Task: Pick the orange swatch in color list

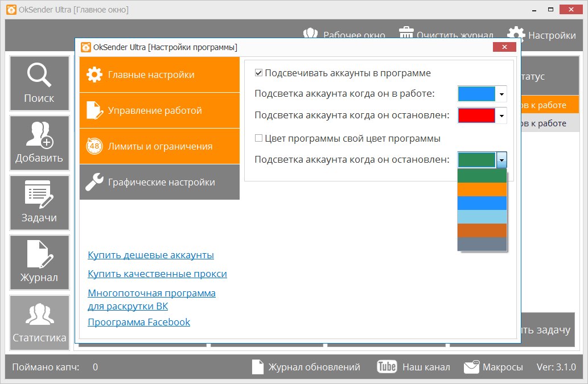Action: coord(482,189)
